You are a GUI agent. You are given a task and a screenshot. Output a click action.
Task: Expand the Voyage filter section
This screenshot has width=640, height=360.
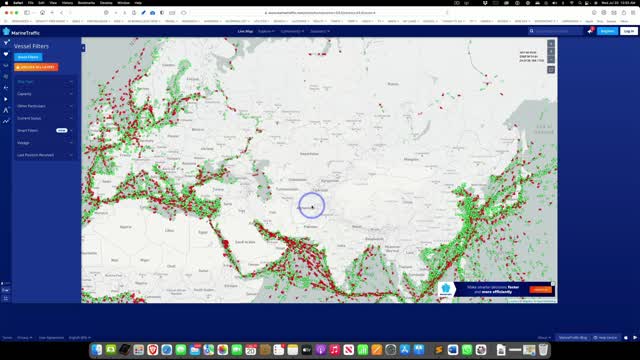[45, 143]
